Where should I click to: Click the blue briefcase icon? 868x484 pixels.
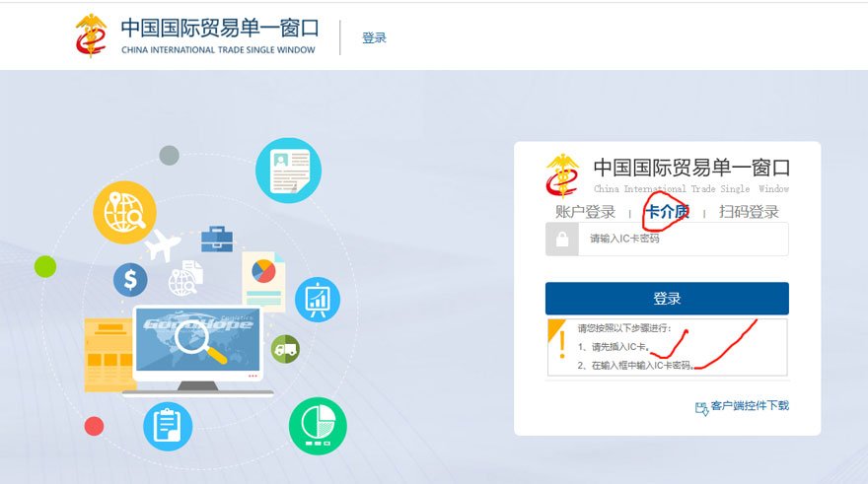click(217, 239)
